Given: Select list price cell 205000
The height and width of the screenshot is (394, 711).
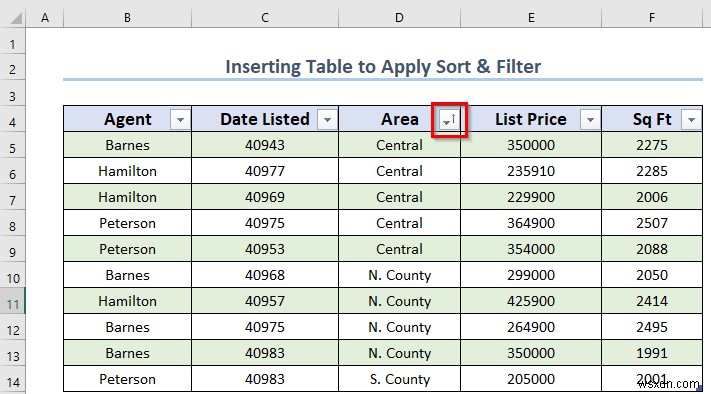Looking at the screenshot, I should (531, 379).
